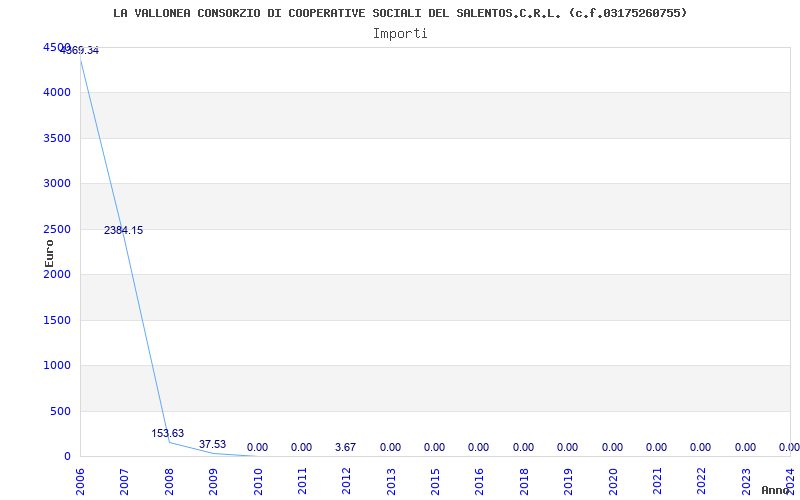
Task: Click the 0.00 label above 2010
Action: pos(257,447)
